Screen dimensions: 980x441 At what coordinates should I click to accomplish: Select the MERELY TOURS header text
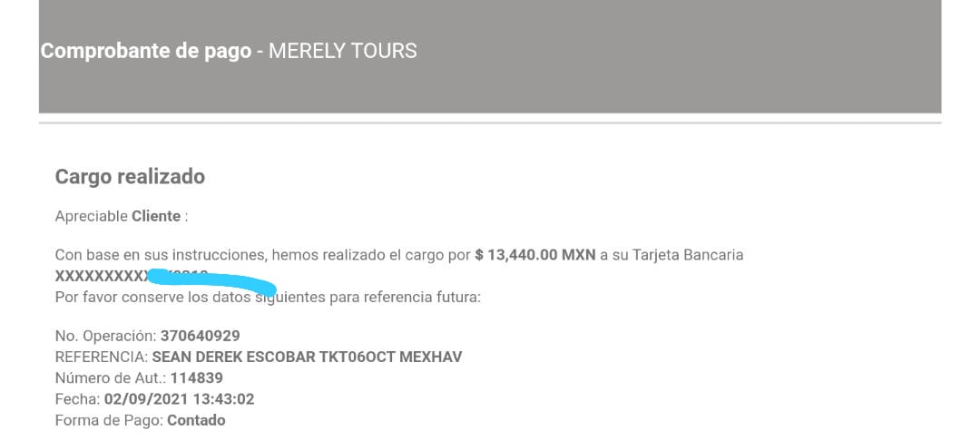click(x=342, y=51)
